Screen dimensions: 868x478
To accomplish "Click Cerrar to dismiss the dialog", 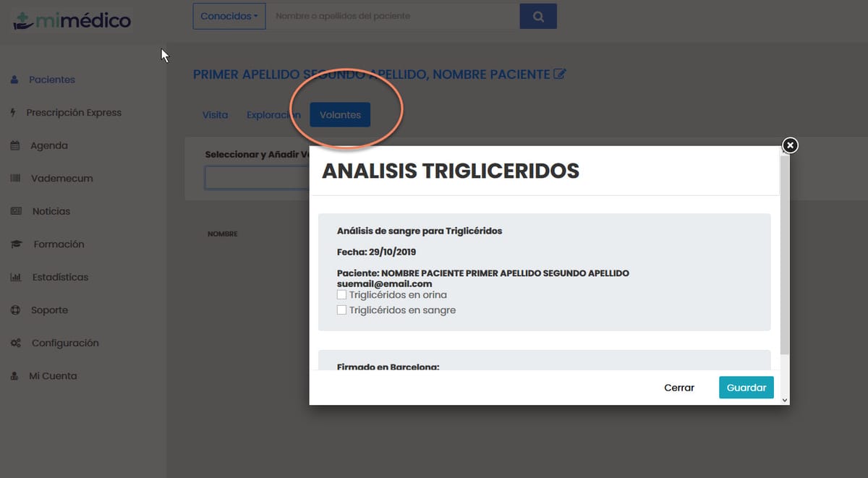I will (x=678, y=388).
